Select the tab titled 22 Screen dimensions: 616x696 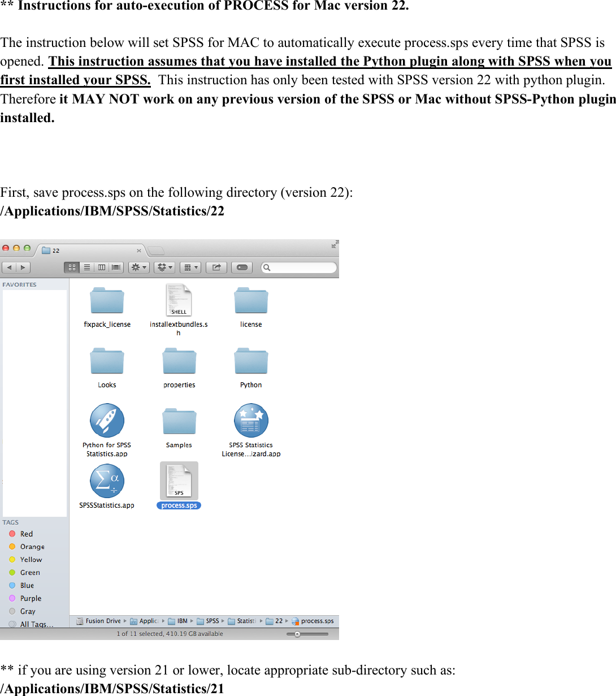tap(91, 250)
